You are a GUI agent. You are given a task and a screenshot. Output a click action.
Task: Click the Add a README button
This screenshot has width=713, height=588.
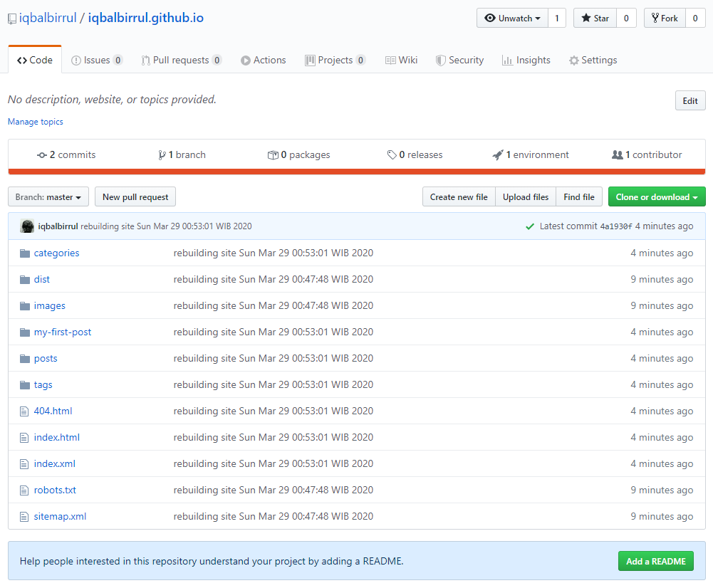(655, 561)
